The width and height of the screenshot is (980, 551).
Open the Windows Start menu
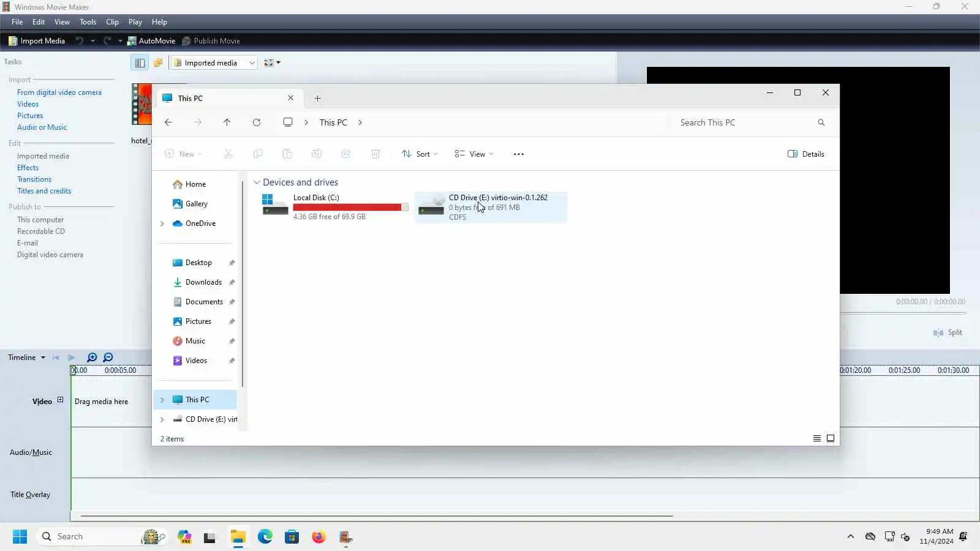point(20,537)
